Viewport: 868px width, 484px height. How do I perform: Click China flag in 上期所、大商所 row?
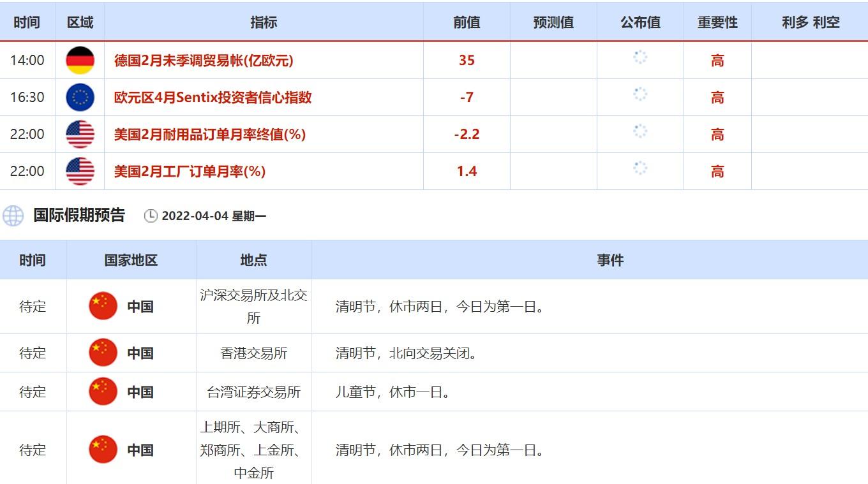103,450
